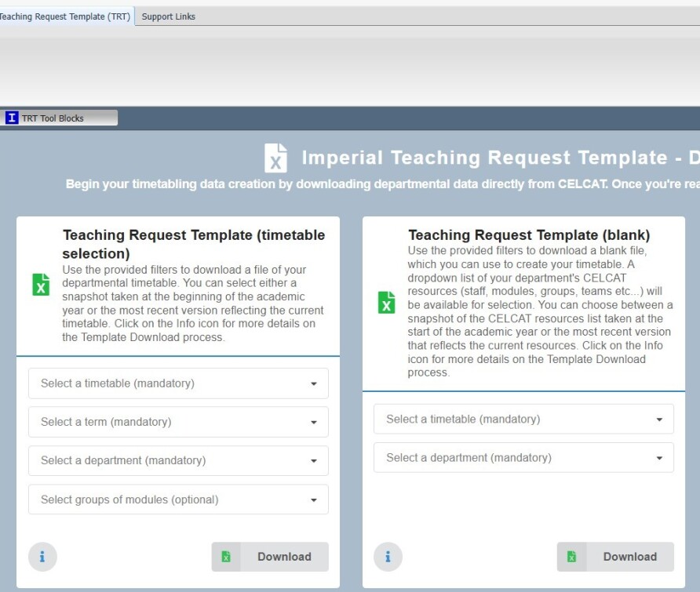Download the blank Teaching Request Template

coord(615,557)
